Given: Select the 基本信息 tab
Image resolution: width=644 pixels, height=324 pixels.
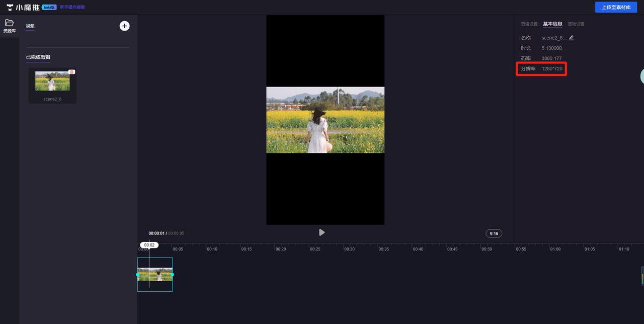Looking at the screenshot, I should (x=552, y=24).
